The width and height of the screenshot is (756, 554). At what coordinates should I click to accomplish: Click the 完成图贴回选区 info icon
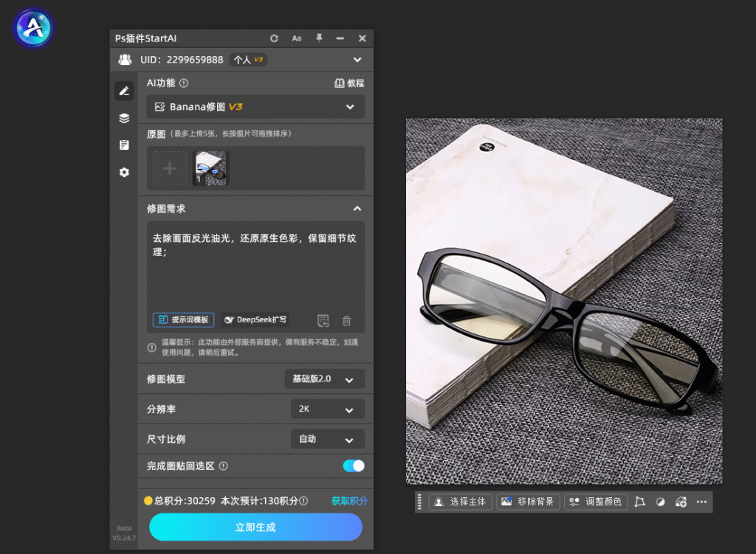click(x=224, y=465)
